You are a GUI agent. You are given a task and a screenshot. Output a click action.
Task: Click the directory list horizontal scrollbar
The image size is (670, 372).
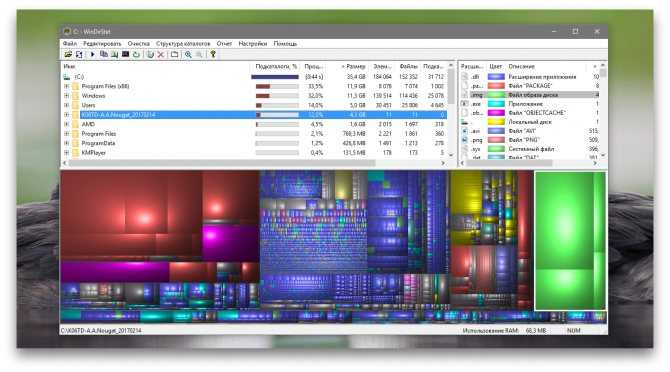(x=254, y=163)
